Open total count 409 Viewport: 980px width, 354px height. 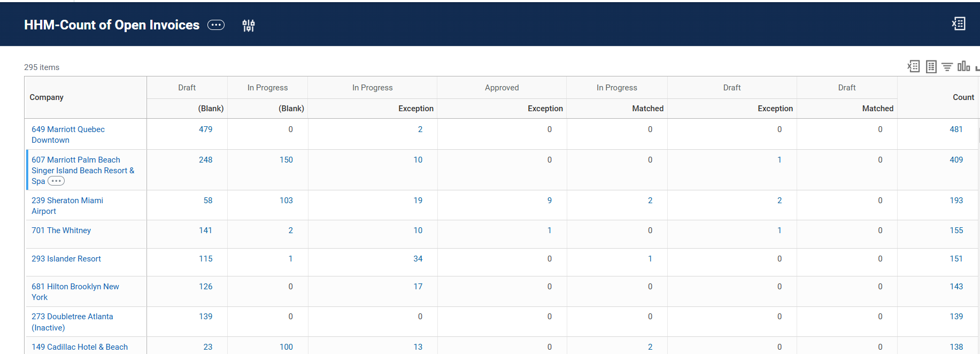click(x=956, y=160)
